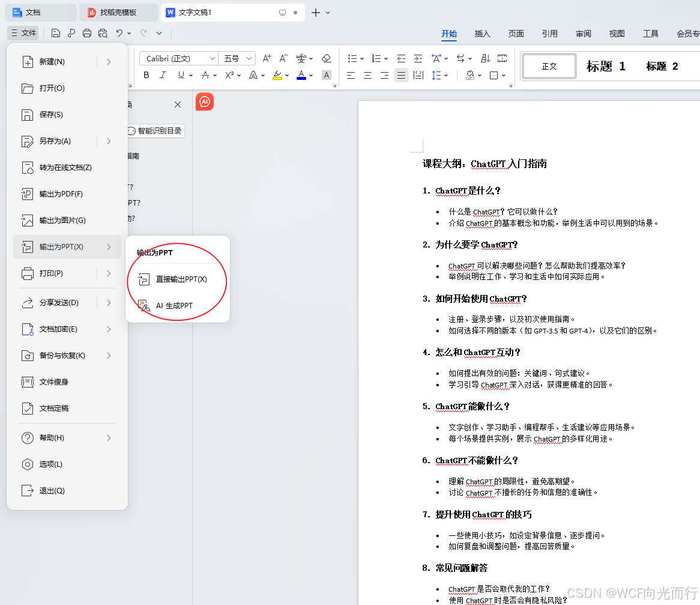Choose 输出为图片(G) in the file menu

pyautogui.click(x=67, y=220)
